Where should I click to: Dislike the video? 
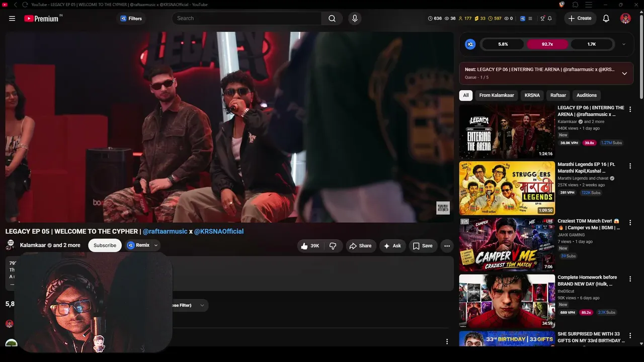[x=333, y=246]
